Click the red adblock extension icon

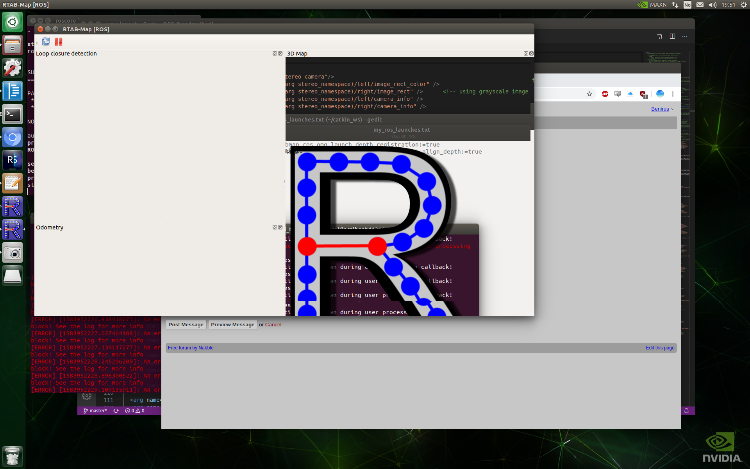pos(605,93)
